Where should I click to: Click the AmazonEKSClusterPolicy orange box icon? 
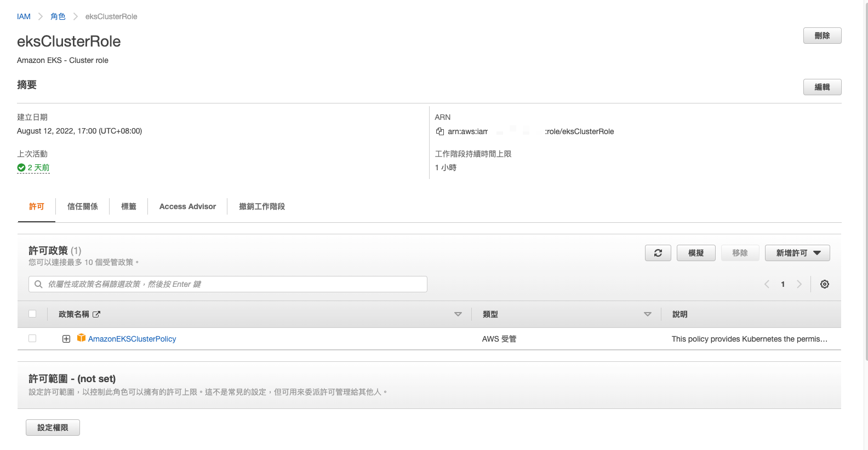(81, 338)
